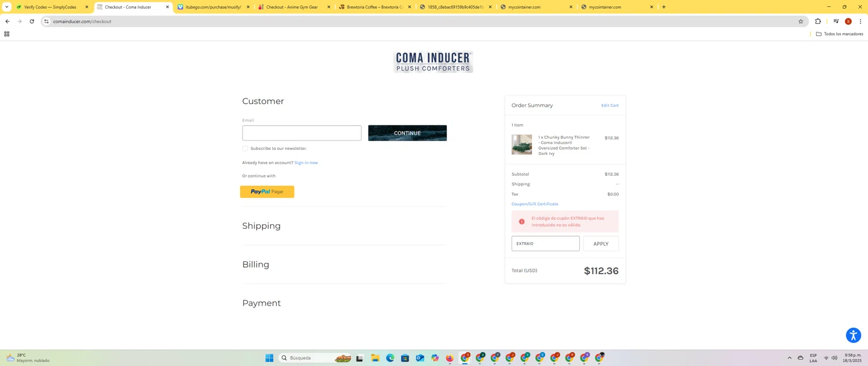868x366 pixels.
Task: Click the browser address bar URL
Action: pyautogui.click(x=82, y=21)
